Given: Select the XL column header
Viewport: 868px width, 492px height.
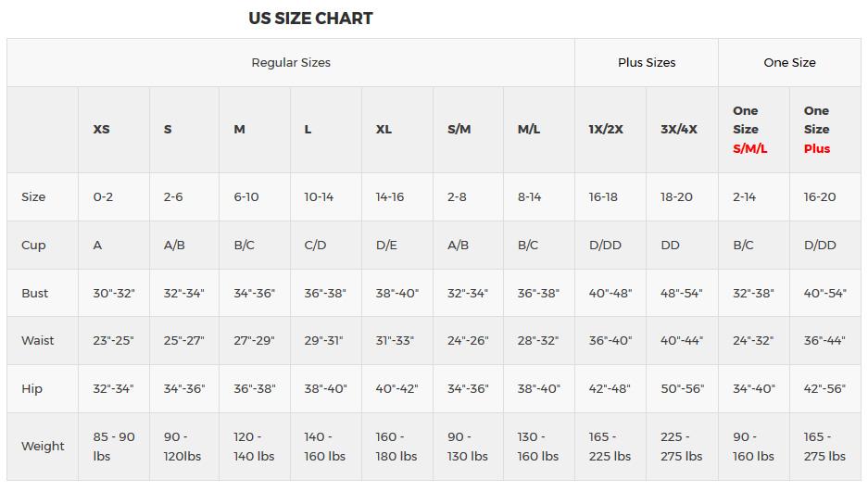Looking at the screenshot, I should pyautogui.click(x=384, y=130).
